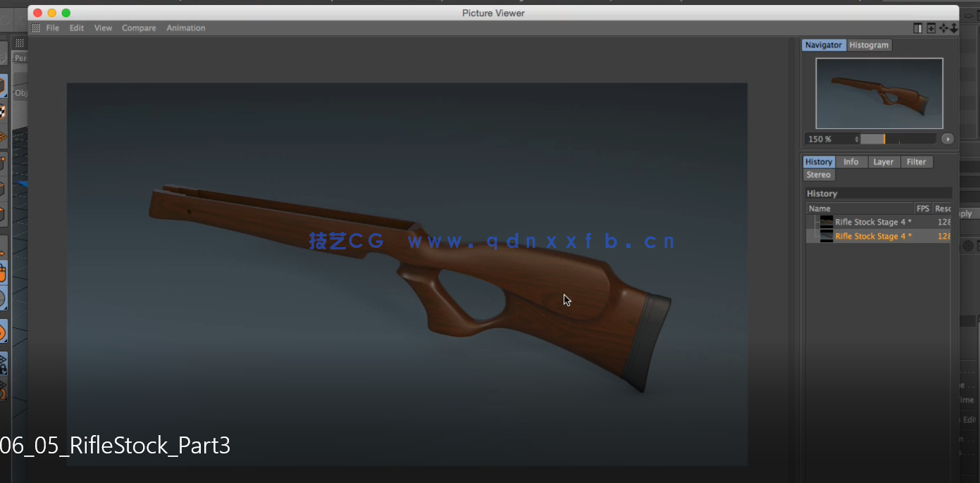Open the File menu

pyautogui.click(x=53, y=28)
